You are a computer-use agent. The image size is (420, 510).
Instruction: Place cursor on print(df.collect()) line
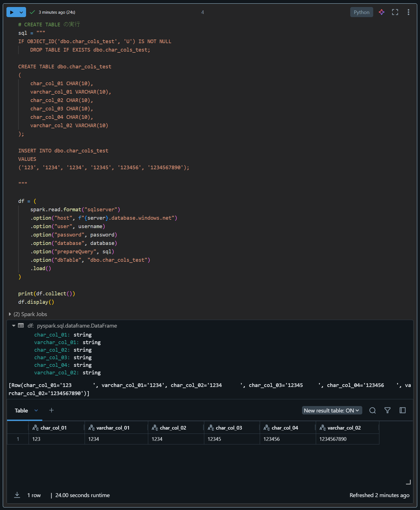(47, 294)
